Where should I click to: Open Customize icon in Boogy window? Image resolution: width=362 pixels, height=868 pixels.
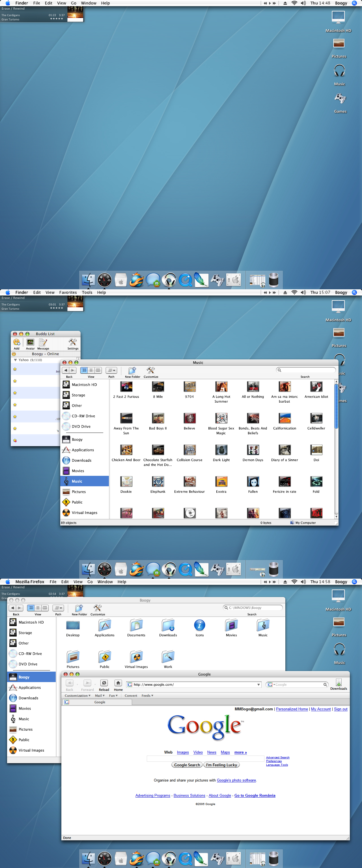[x=98, y=608]
